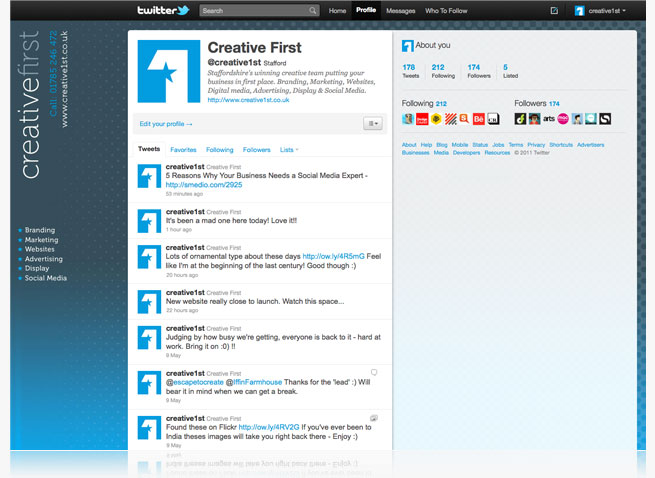Click red striped avatar in Following row
The height and width of the screenshot is (478, 655).
pyautogui.click(x=450, y=119)
